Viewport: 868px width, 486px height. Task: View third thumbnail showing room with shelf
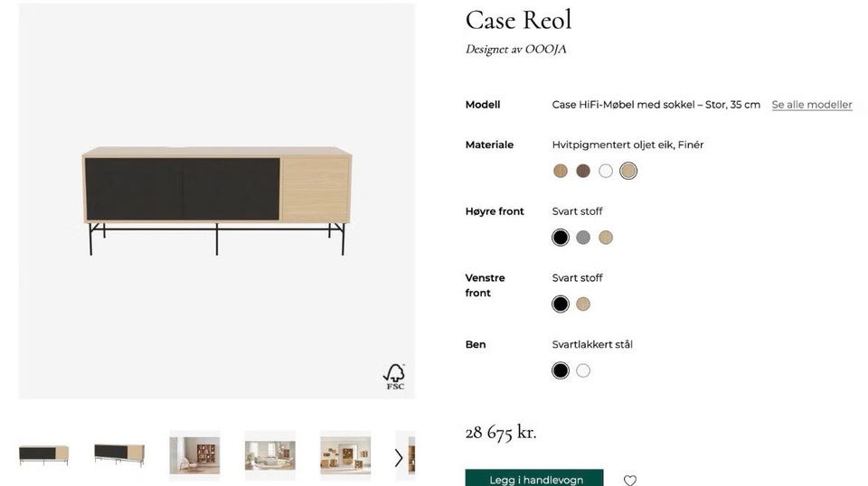(x=194, y=455)
